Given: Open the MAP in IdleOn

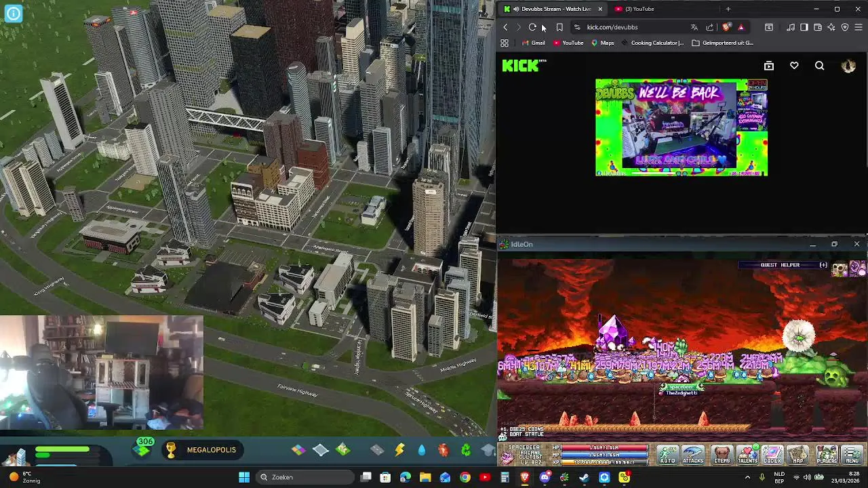Looking at the screenshot, I should click(x=798, y=455).
